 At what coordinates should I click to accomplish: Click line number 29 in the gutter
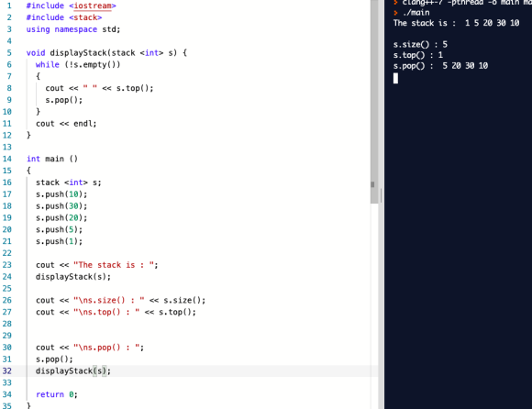point(7,336)
